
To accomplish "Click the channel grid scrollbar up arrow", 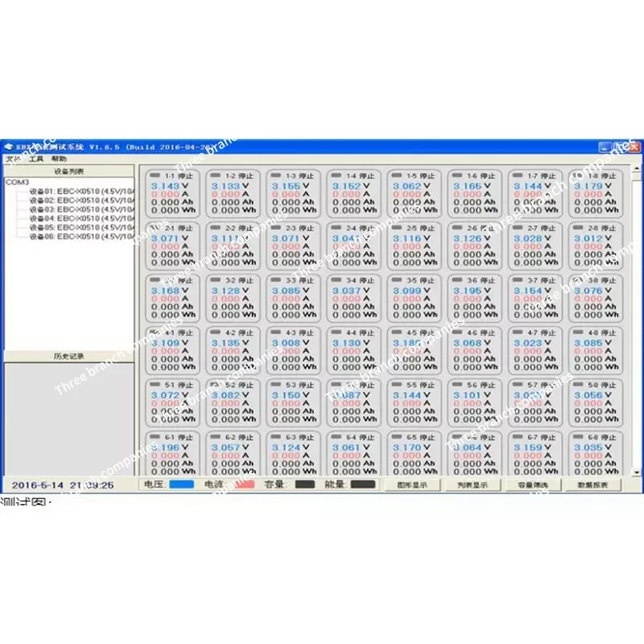I will tap(637, 169).
